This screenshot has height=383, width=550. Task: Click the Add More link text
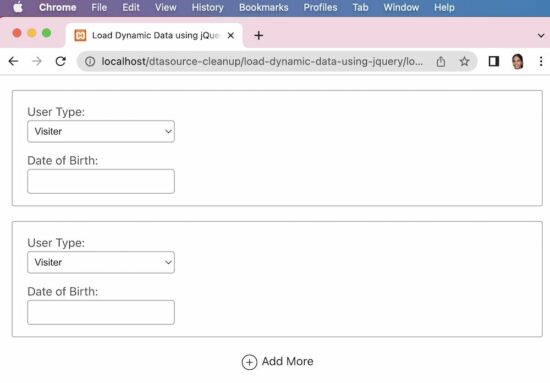288,361
